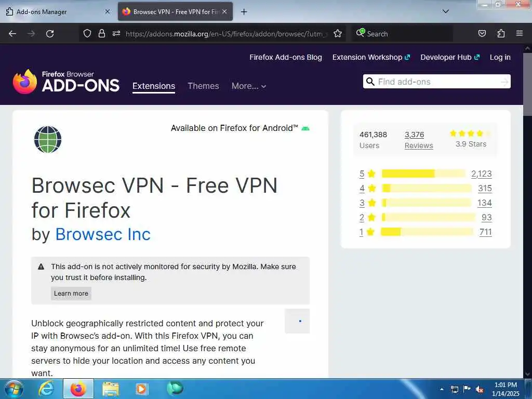Click the Firefox Browser ADD-ONS logo
The width and height of the screenshot is (532, 399).
click(x=66, y=82)
